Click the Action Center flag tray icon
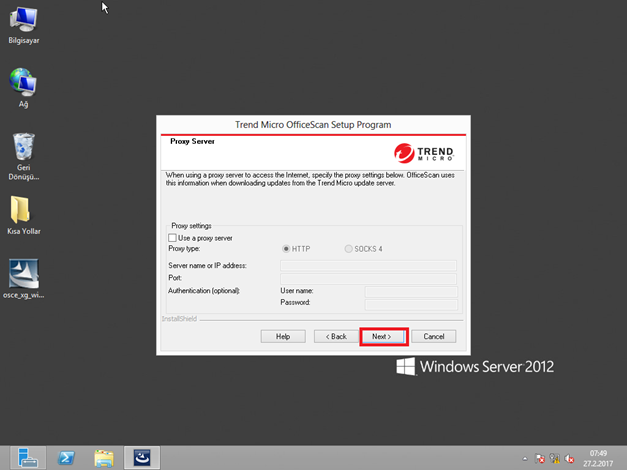 pos(540,458)
